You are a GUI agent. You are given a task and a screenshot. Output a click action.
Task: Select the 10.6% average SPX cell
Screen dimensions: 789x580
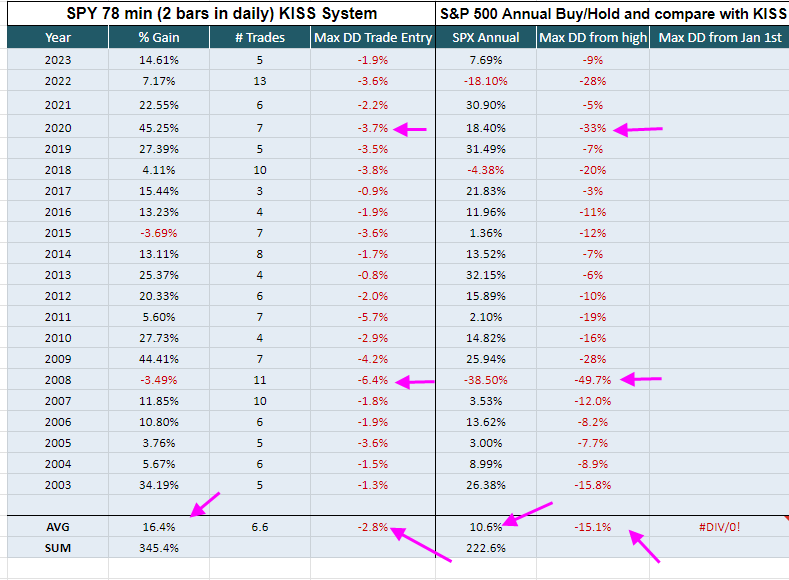486,527
